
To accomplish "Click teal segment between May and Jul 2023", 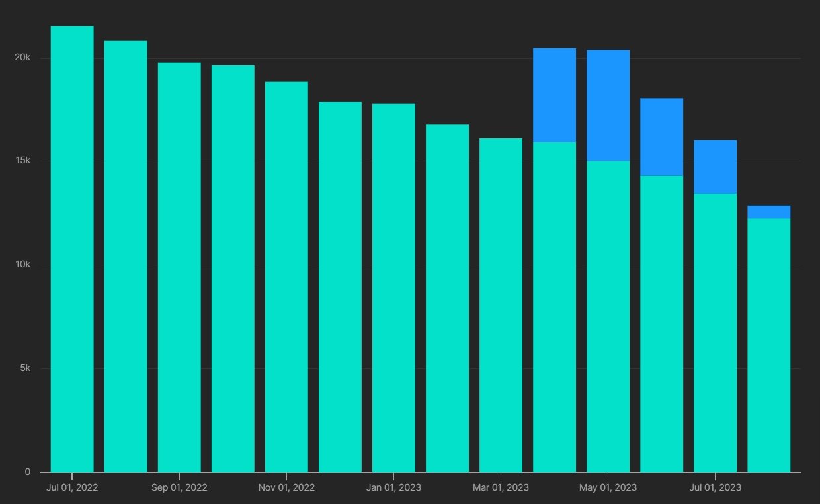I will [661, 323].
